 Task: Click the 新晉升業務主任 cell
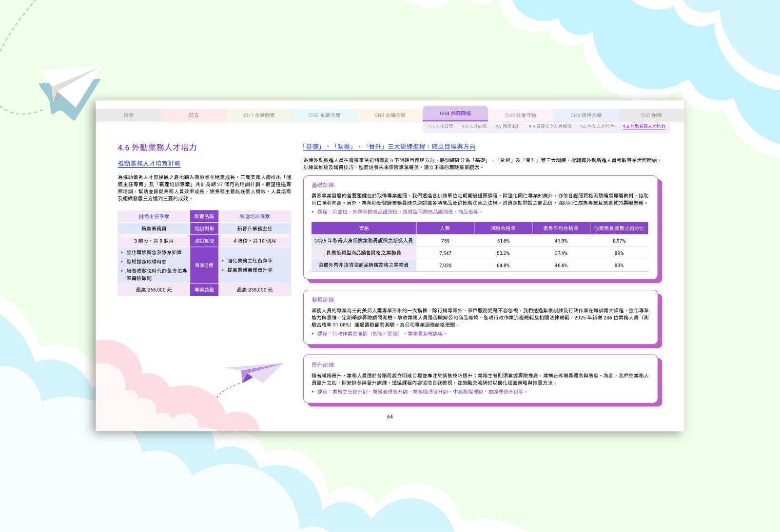pyautogui.click(x=254, y=228)
